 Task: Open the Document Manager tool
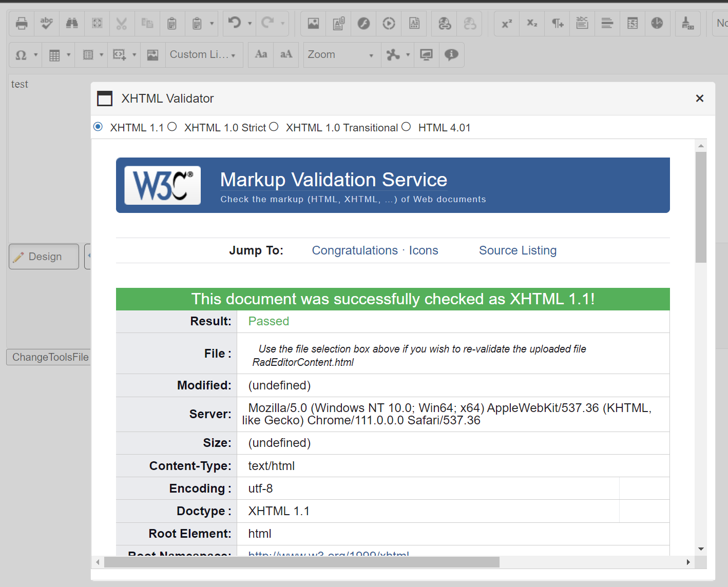point(338,23)
